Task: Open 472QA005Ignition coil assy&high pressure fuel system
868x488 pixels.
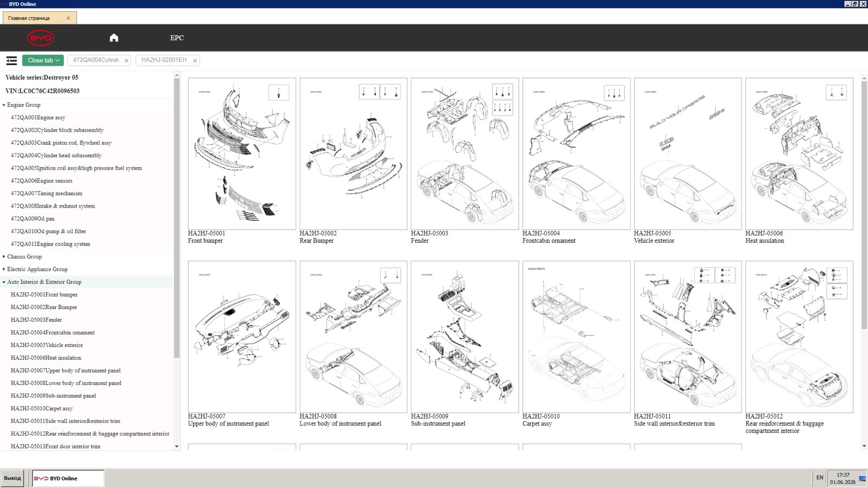Action: point(76,168)
